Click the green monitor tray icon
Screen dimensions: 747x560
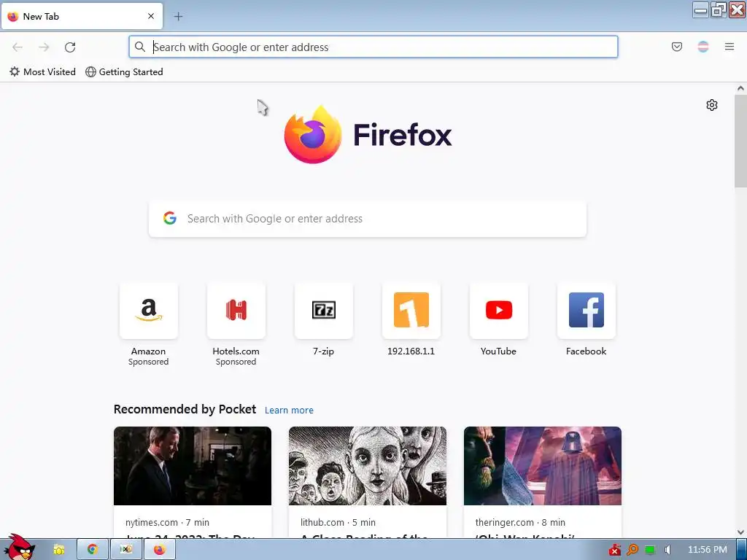point(650,550)
